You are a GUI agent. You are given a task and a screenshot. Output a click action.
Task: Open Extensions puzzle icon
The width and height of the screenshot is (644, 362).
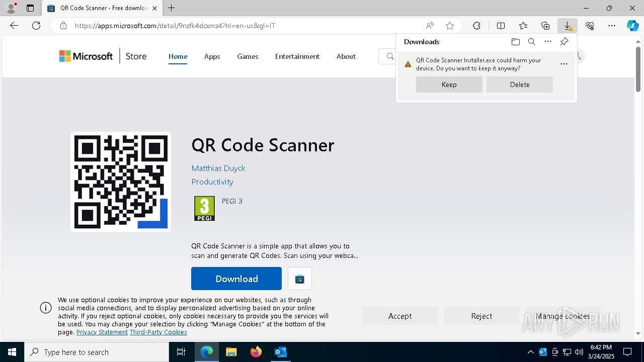(x=476, y=26)
